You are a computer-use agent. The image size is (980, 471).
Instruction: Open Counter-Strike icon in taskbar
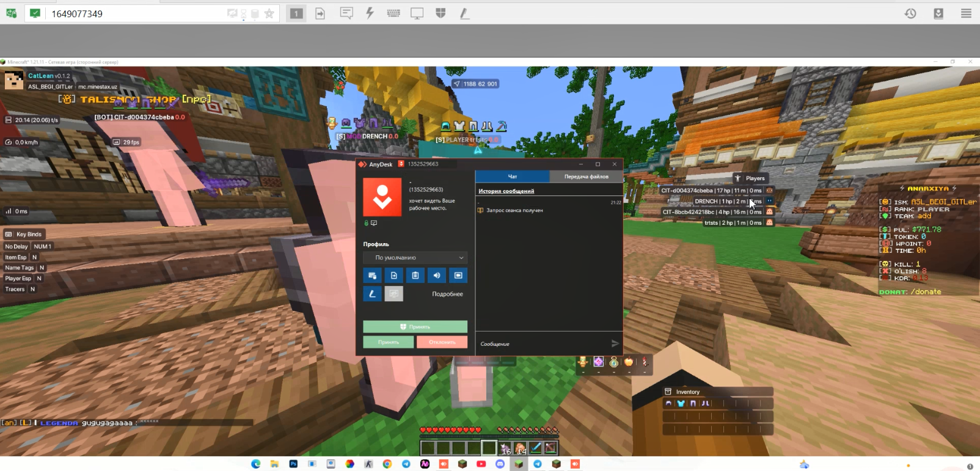coord(368,464)
